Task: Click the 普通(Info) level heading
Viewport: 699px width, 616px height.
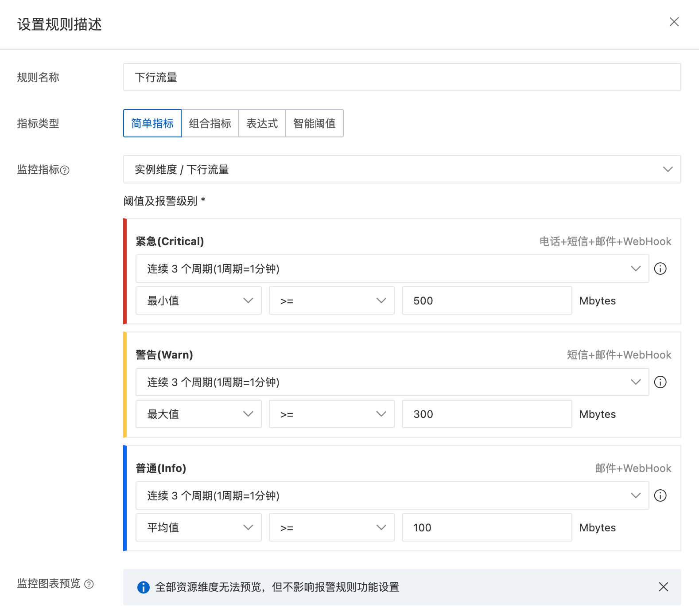Action: coord(161,468)
